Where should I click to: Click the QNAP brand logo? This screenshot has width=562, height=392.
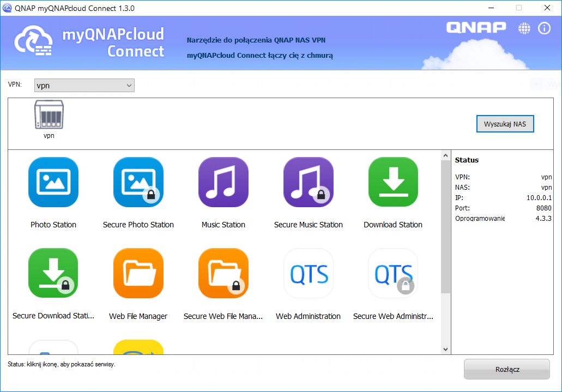pyautogui.click(x=476, y=27)
